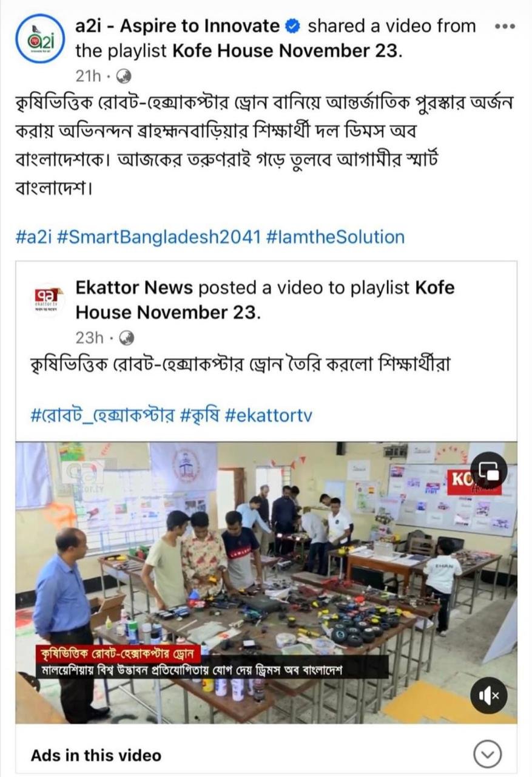
Task: Open the #রোবট_হেক্সাকপ্টার hashtag
Action: click(103, 416)
